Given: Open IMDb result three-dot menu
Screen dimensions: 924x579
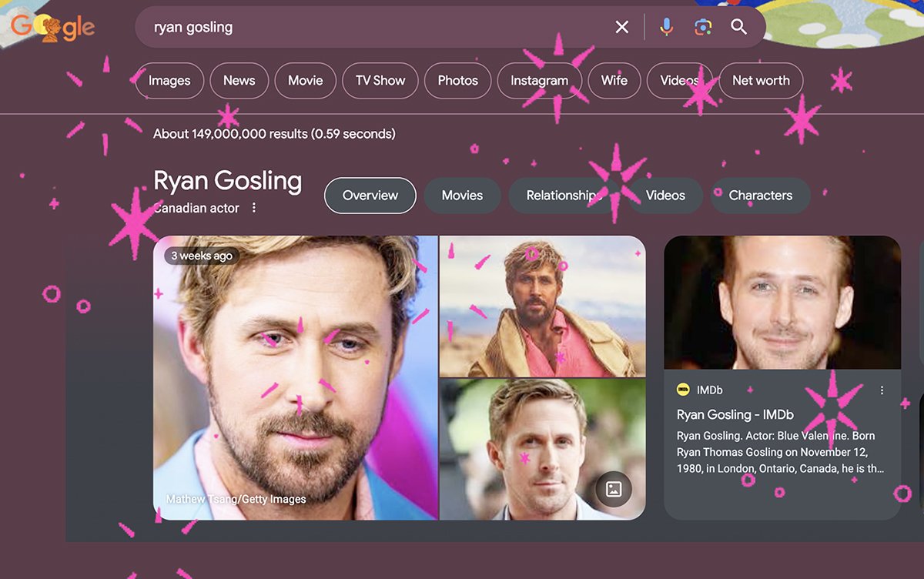Looking at the screenshot, I should pos(882,390).
